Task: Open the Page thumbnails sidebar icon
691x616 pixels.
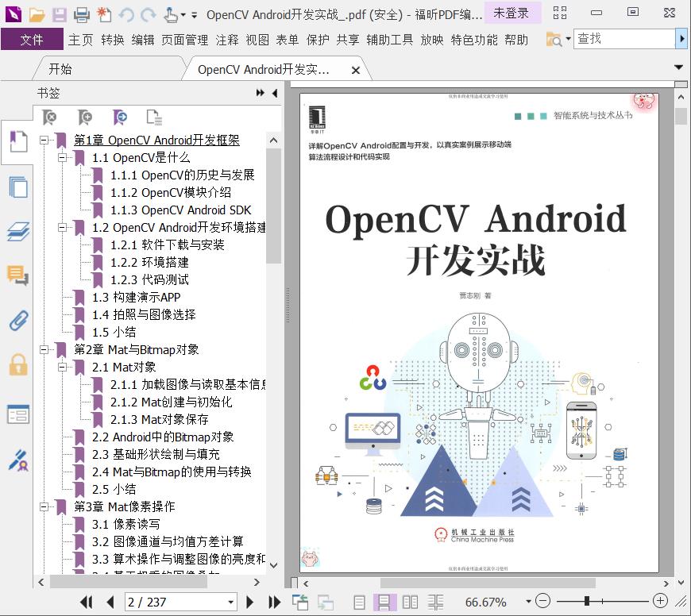Action: pos(18,187)
